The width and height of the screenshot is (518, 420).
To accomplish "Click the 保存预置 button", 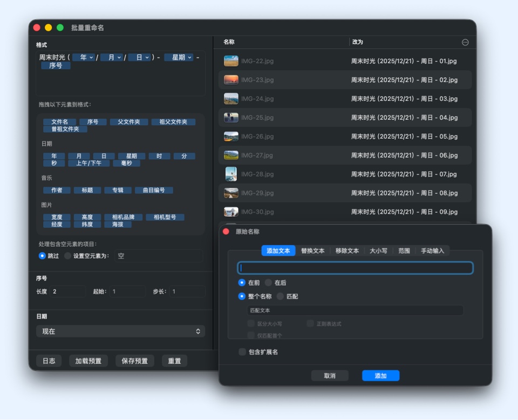I will click(134, 361).
